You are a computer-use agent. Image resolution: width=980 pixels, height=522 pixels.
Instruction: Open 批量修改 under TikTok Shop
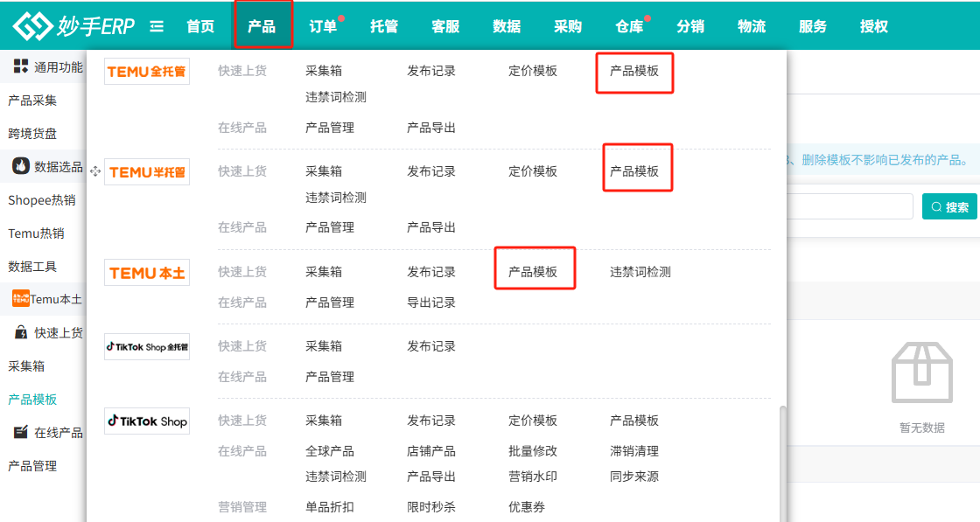533,451
